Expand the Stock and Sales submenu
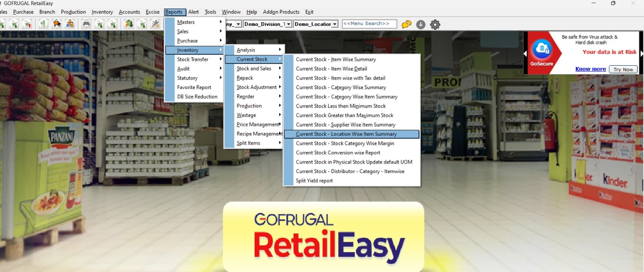This screenshot has width=644, height=272. 254,68
